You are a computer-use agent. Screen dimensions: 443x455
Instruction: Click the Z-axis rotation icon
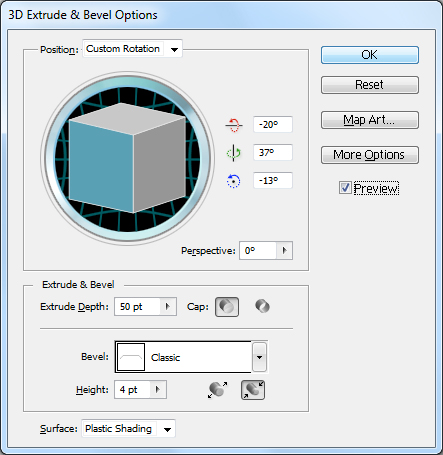pyautogui.click(x=233, y=181)
